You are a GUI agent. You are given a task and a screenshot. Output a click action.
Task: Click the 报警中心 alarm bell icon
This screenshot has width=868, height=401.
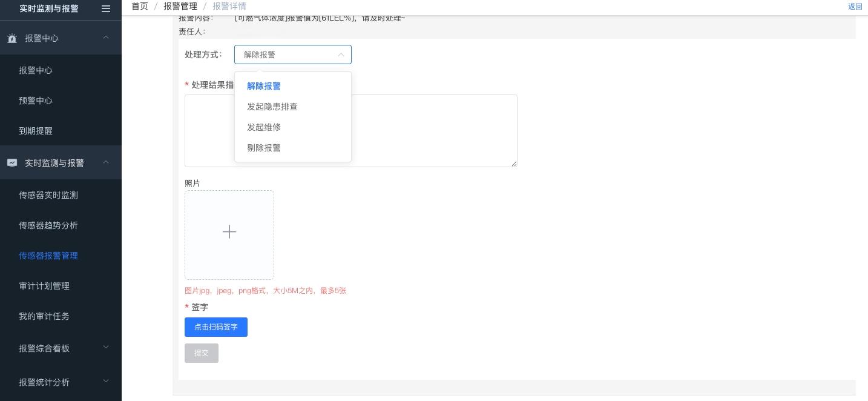click(x=12, y=38)
